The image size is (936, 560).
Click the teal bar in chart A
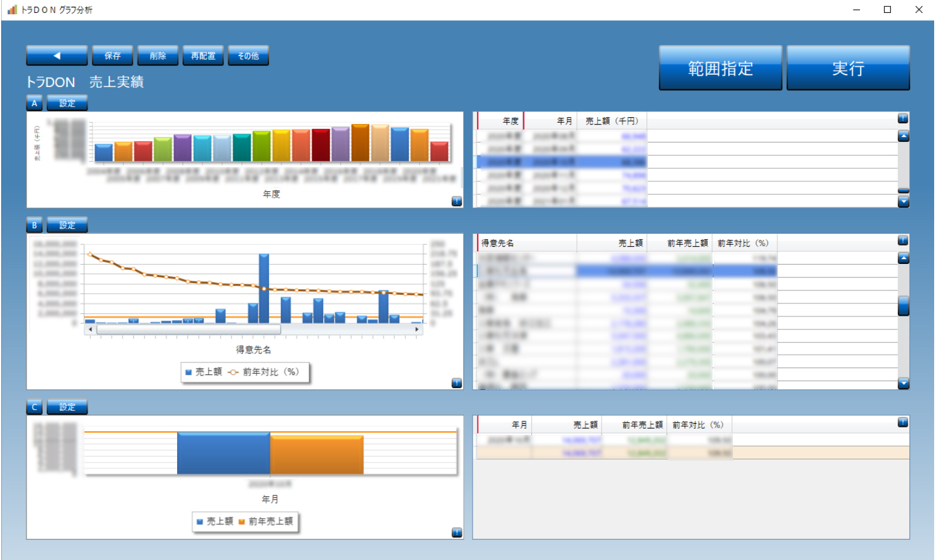(241, 147)
